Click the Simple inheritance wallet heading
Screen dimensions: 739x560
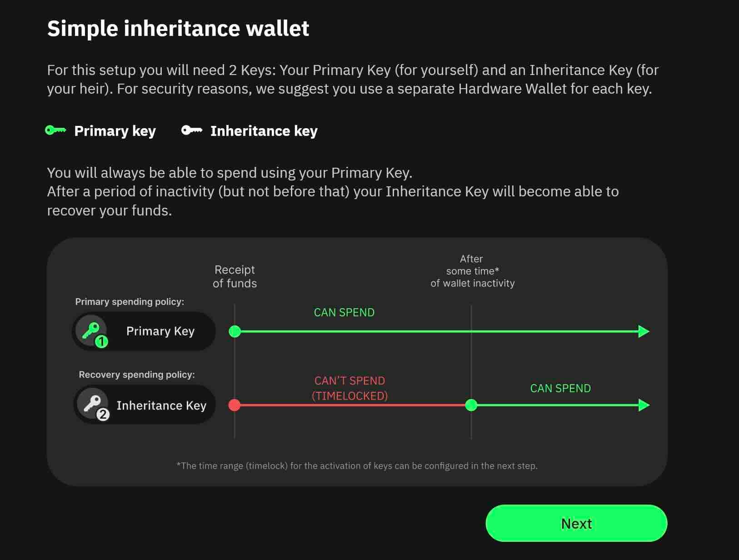click(x=178, y=28)
